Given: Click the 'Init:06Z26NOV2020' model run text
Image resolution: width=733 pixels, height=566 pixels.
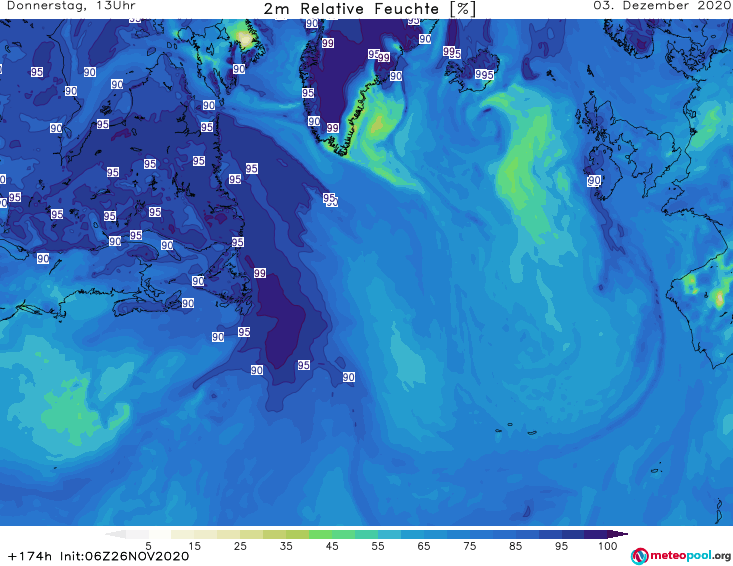Looking at the screenshot, I should pyautogui.click(x=124, y=556).
